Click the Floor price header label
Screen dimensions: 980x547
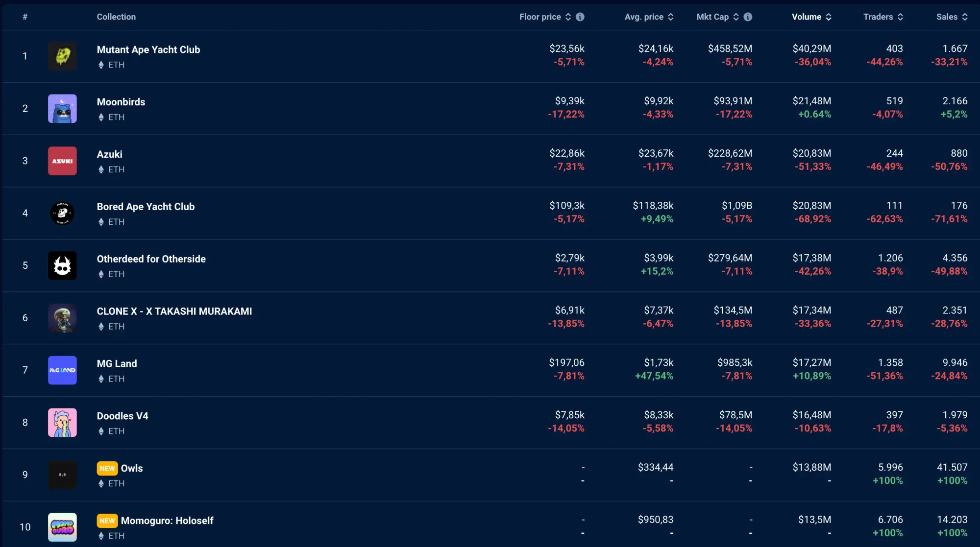pos(540,17)
